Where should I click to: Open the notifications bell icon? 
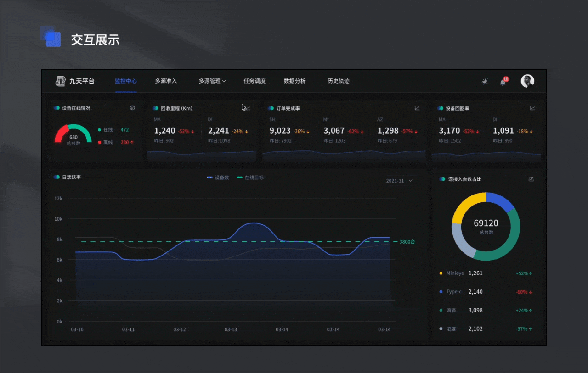coord(503,82)
